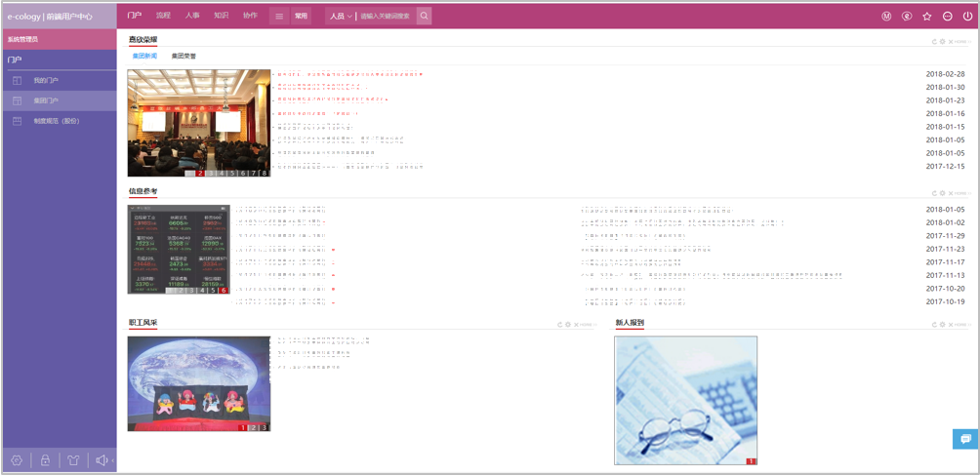The image size is (980, 476).
Task: Open settings gear of 嘉欣荣耀 panel
Action: tap(943, 42)
